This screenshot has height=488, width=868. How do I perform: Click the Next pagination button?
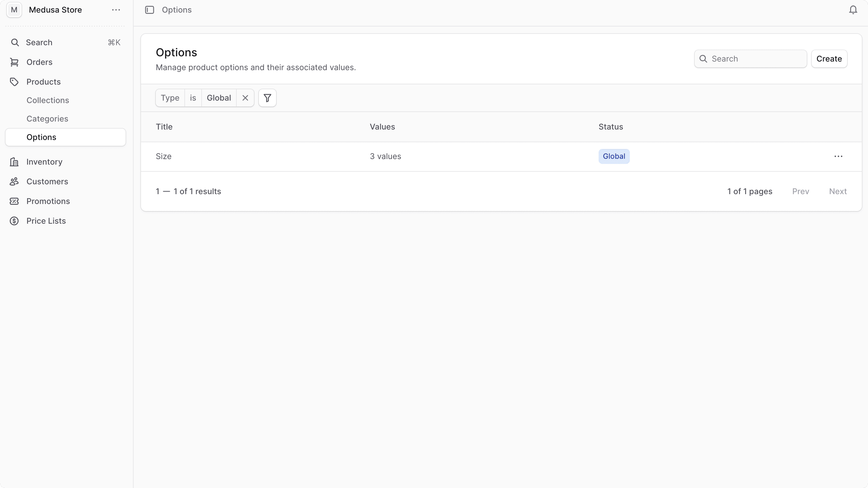click(838, 192)
